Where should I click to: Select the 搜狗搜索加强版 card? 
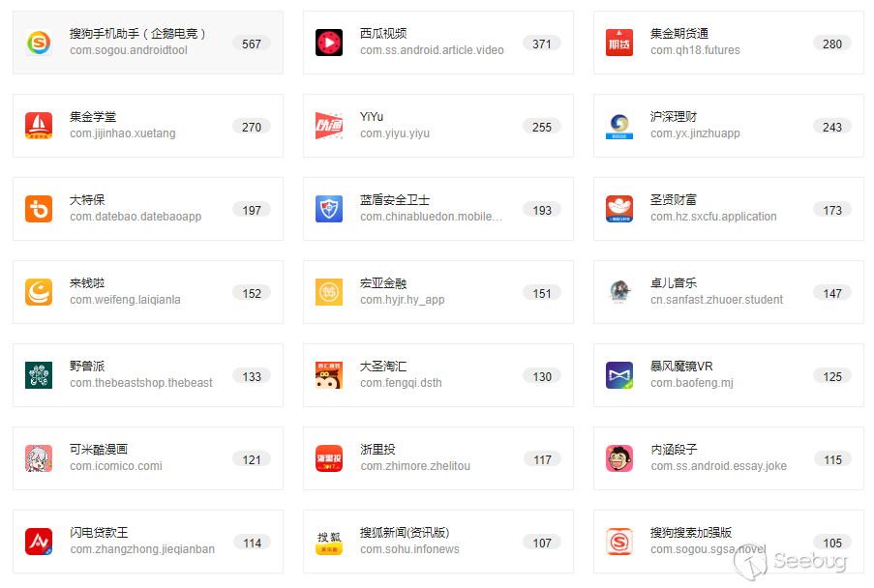tap(729, 542)
